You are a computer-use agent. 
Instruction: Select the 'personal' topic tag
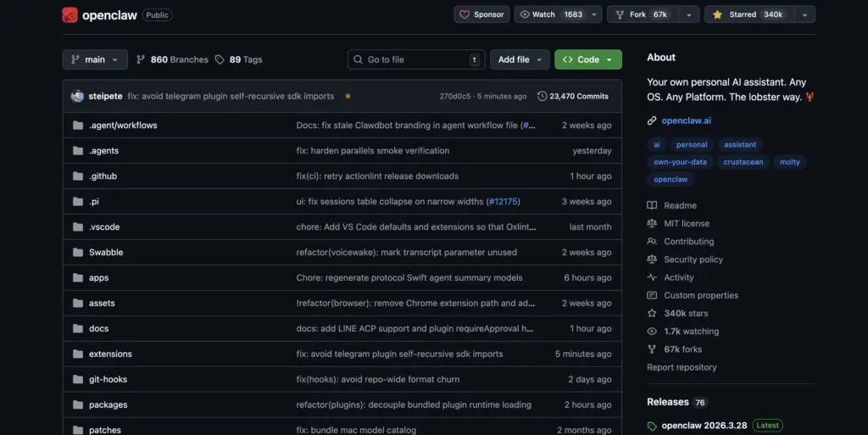692,144
